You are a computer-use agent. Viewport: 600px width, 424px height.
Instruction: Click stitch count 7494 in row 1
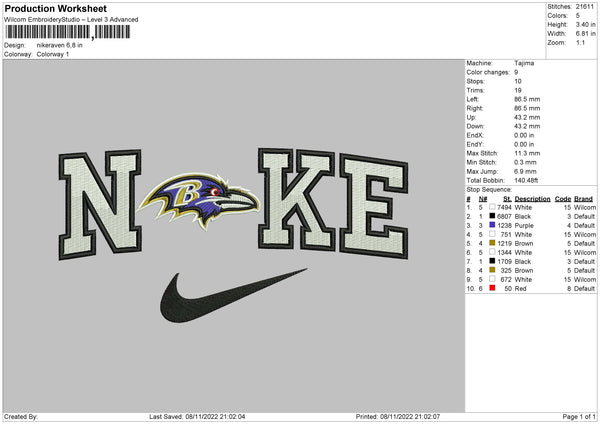point(504,207)
